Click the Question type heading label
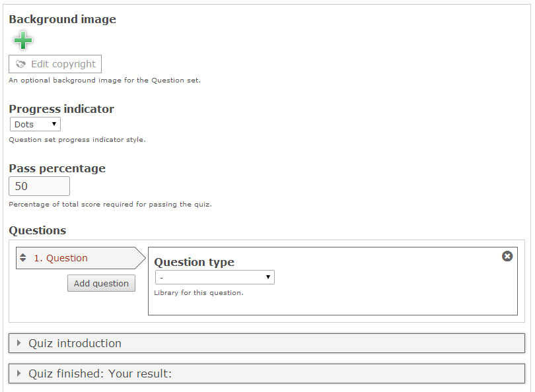535x392 pixels. tap(194, 262)
